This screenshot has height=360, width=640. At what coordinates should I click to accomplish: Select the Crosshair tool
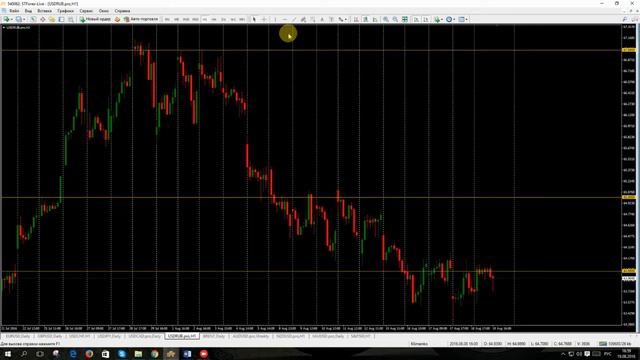click(264, 19)
